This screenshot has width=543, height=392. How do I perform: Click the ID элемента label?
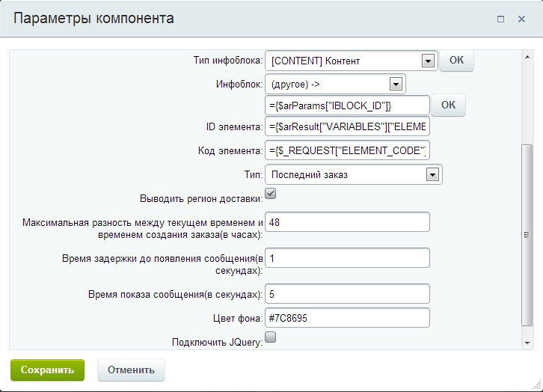pyautogui.click(x=234, y=126)
